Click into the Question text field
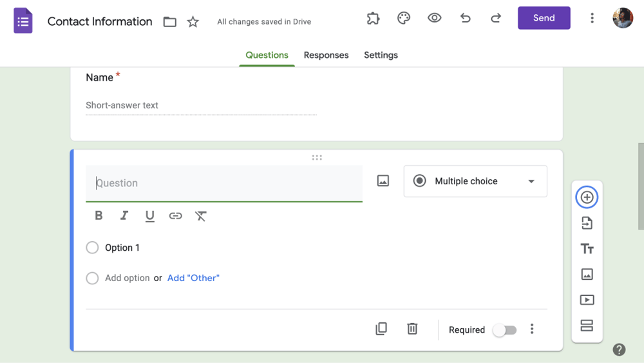Viewport: 644px width, 363px height. (224, 183)
